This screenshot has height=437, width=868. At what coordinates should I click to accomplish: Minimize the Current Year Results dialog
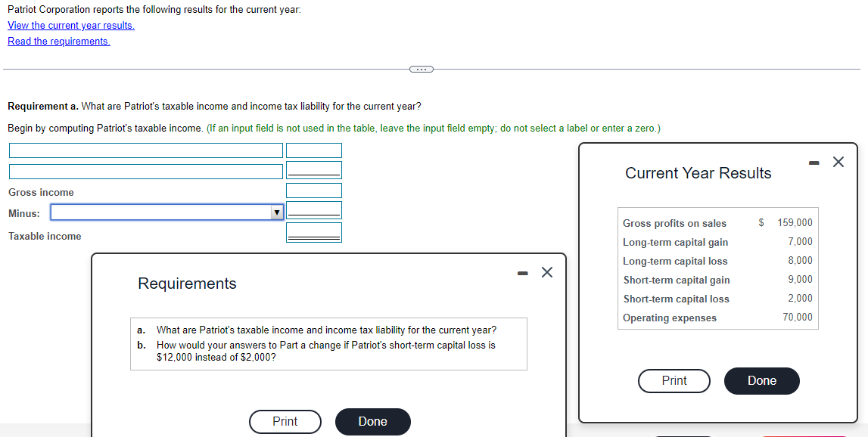pos(814,162)
